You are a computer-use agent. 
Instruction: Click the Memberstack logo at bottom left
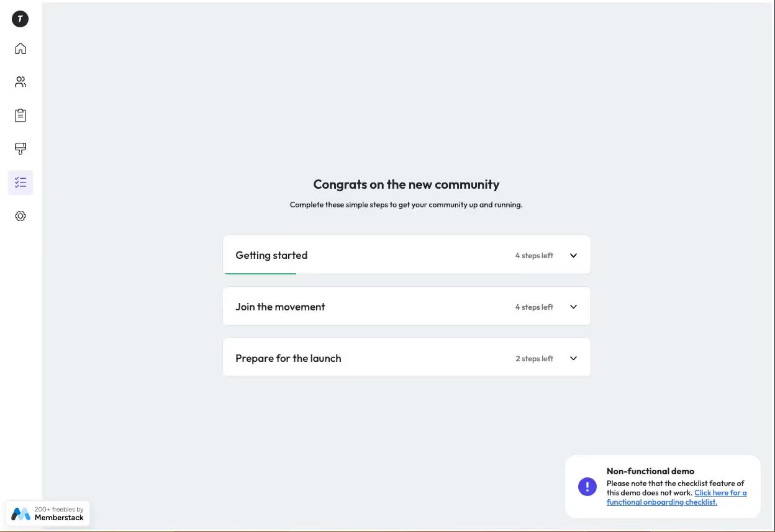coord(20,513)
